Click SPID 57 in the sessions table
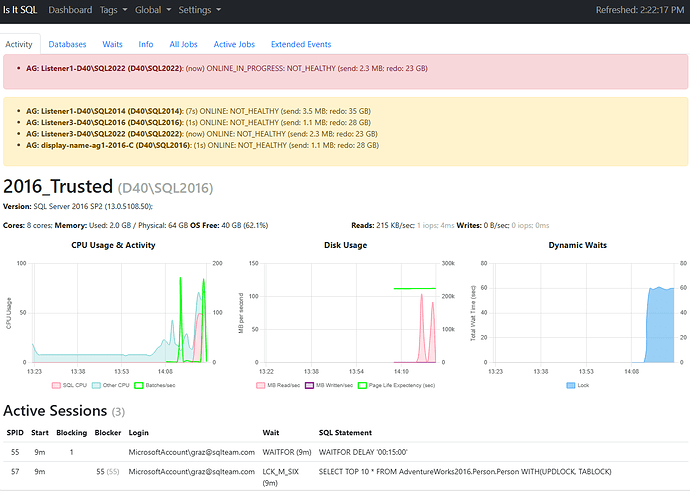690x491 pixels. point(15,471)
